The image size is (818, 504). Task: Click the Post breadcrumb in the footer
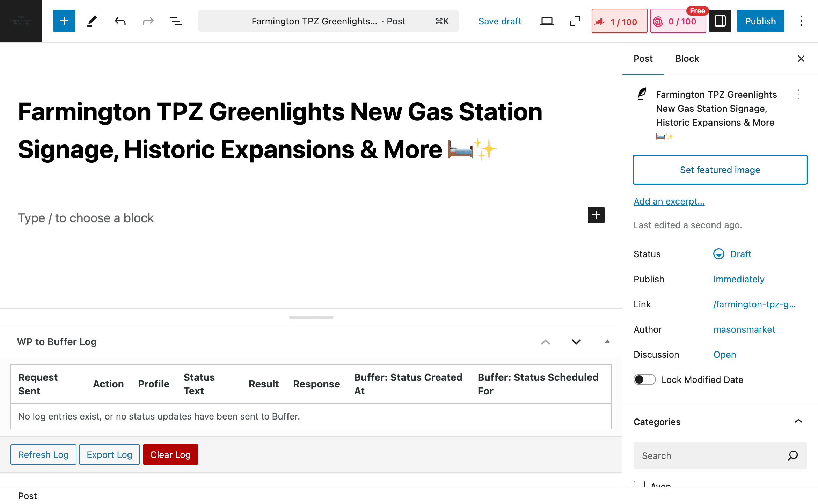pos(27,496)
